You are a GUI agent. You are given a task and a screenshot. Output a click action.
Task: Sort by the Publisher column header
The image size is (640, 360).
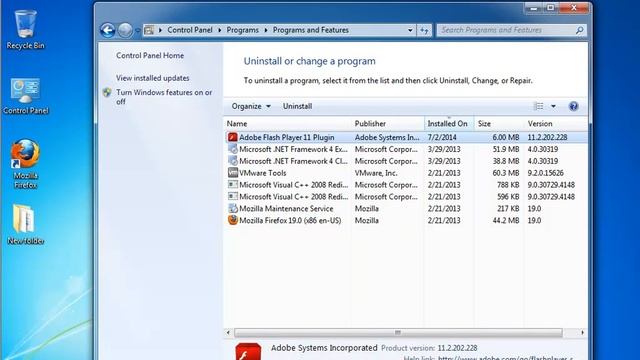388,124
